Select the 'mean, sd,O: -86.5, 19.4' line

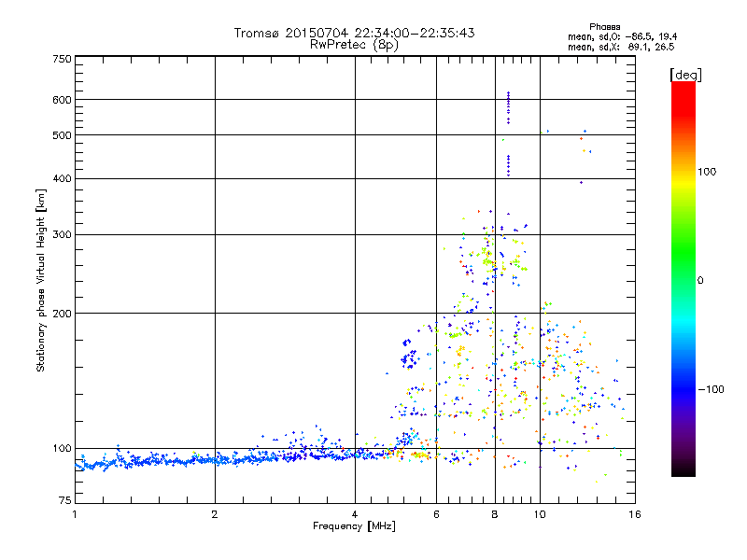(622, 36)
